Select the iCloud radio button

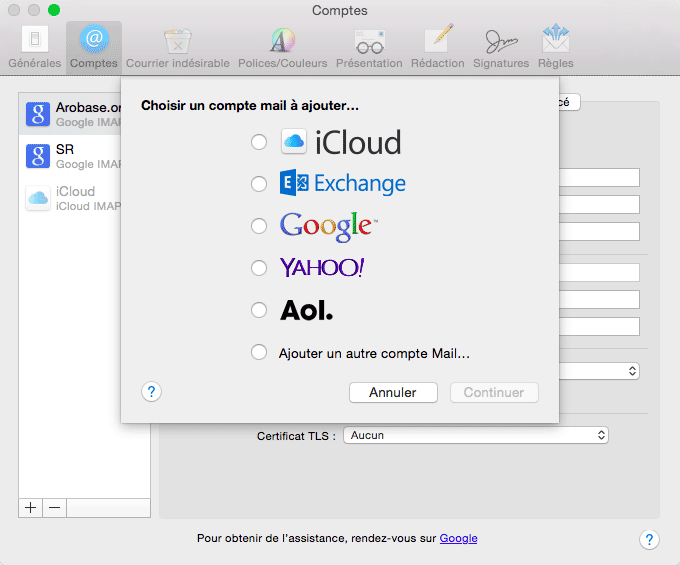(259, 142)
